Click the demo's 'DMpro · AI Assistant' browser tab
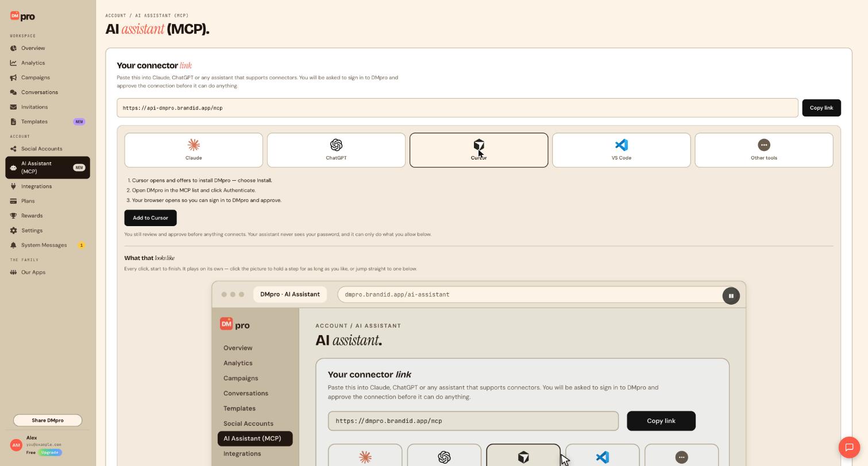Screen dimensions: 868x466 (x=290, y=295)
